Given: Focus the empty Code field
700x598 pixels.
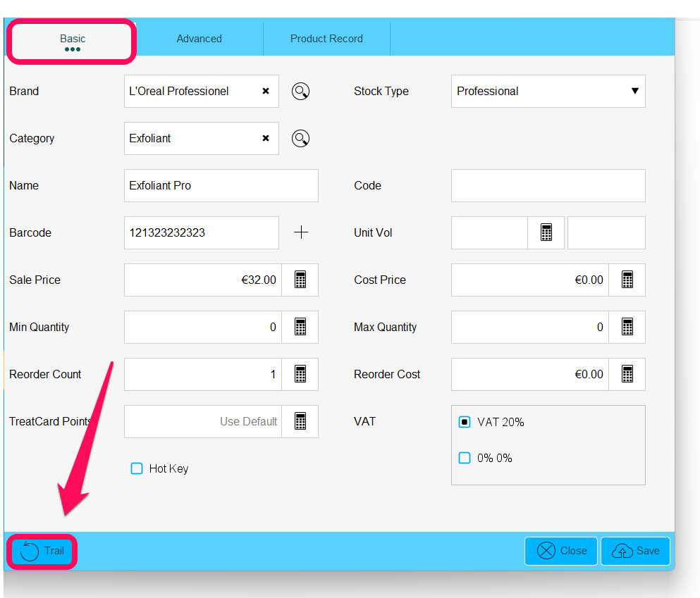Looking at the screenshot, I should click(548, 185).
